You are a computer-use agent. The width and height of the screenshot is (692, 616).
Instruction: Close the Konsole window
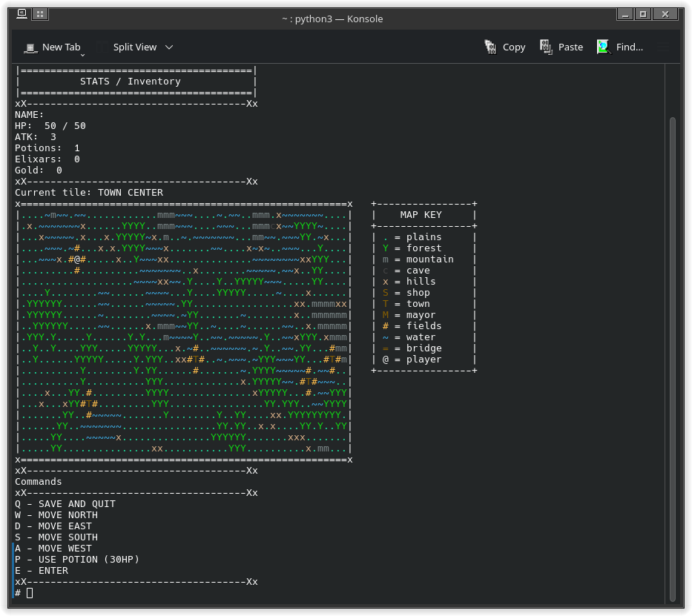coord(665,14)
